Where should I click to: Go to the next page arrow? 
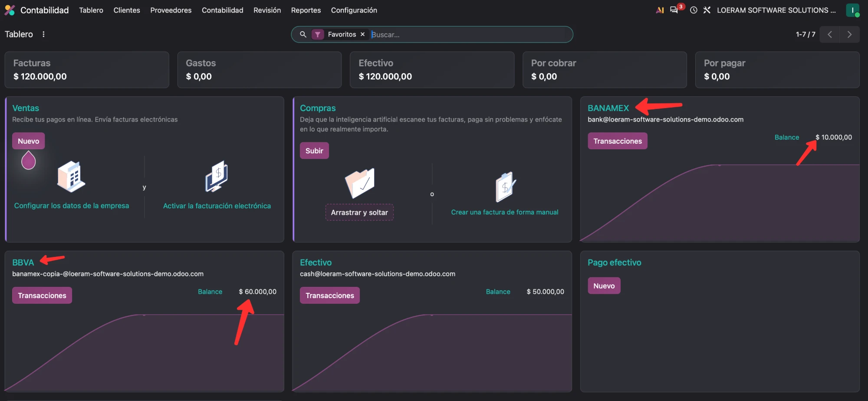coord(849,34)
